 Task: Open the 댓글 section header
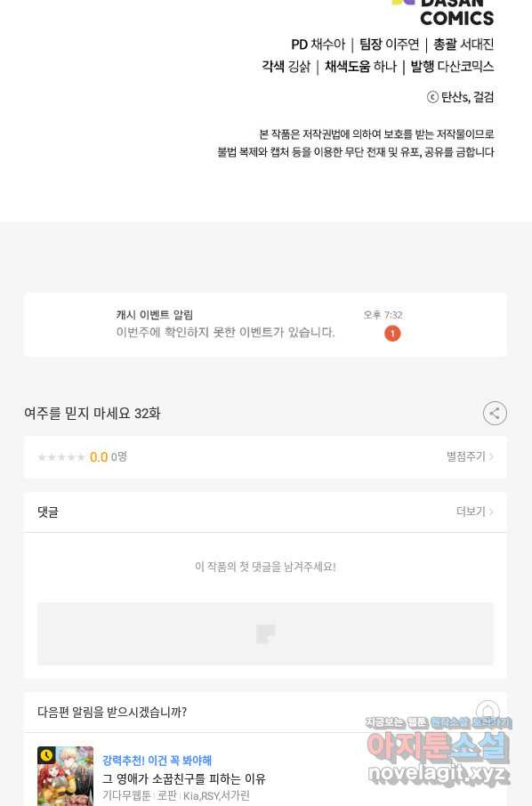48,512
